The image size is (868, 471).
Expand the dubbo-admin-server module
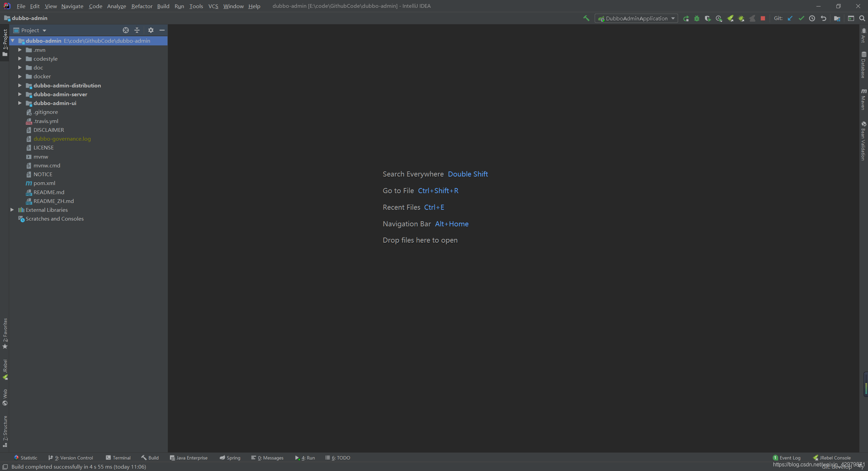click(x=20, y=94)
